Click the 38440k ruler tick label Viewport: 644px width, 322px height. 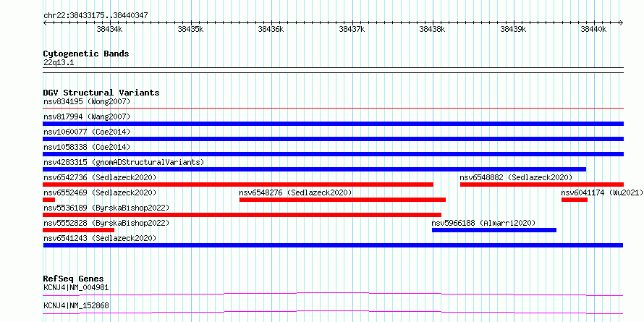pyautogui.click(x=594, y=29)
